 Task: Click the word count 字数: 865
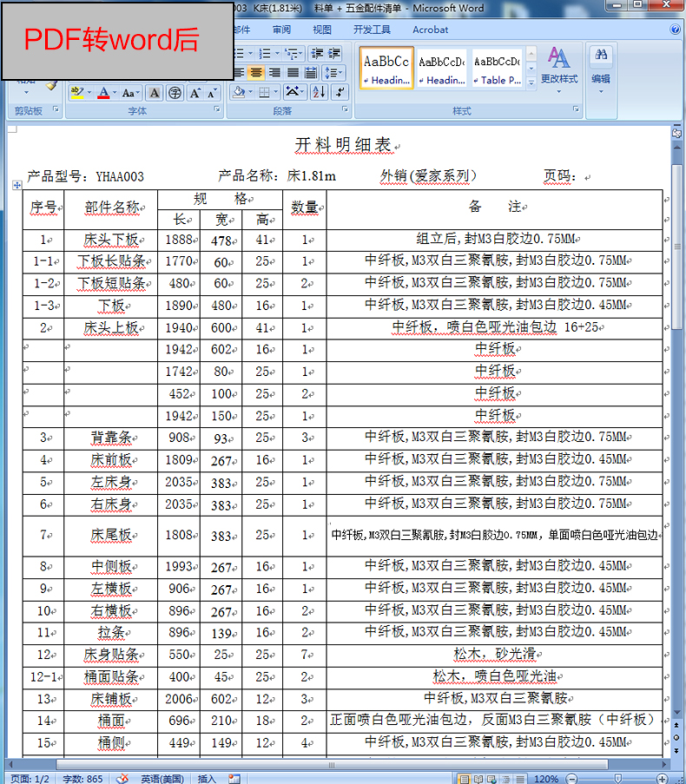pos(82,779)
